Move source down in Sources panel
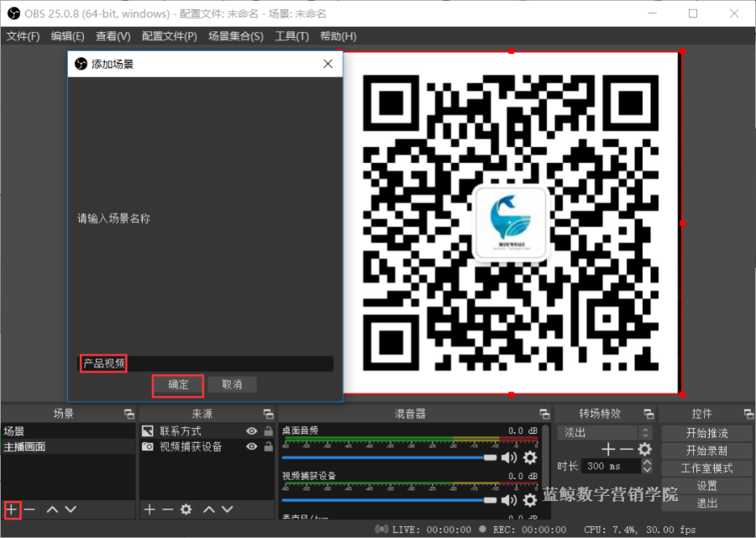756x538 pixels. click(x=227, y=509)
